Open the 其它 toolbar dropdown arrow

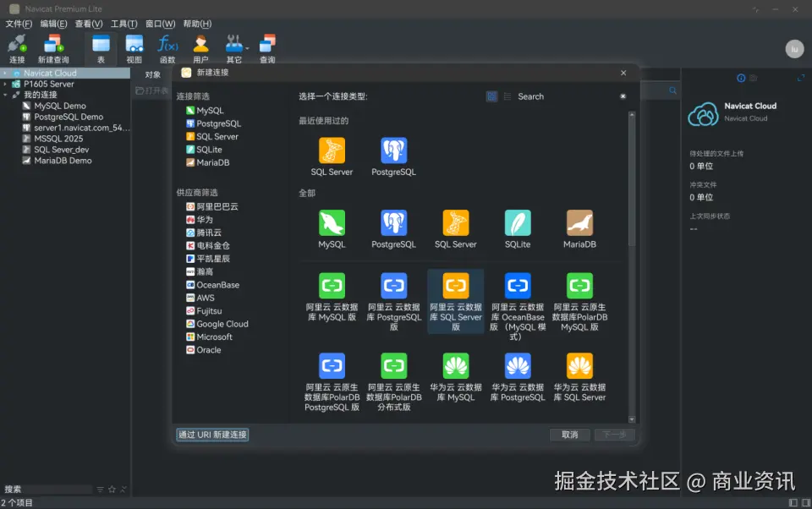tap(247, 48)
